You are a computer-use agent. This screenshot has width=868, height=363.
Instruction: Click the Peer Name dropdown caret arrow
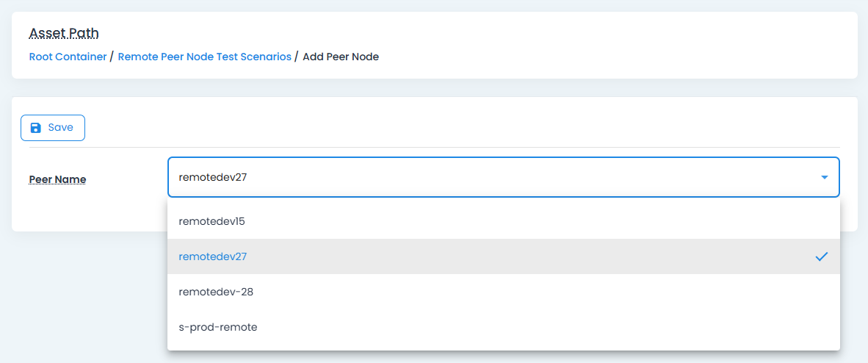pyautogui.click(x=824, y=177)
